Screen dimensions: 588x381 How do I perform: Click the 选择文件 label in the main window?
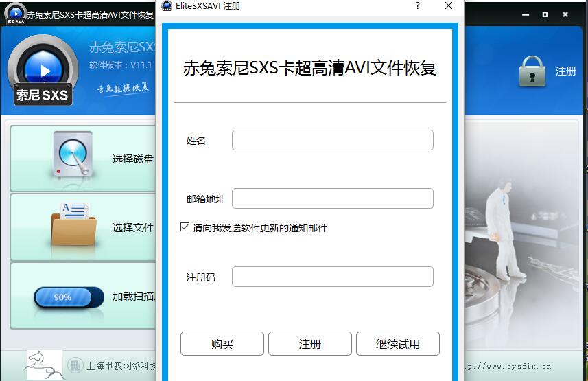[x=132, y=227]
